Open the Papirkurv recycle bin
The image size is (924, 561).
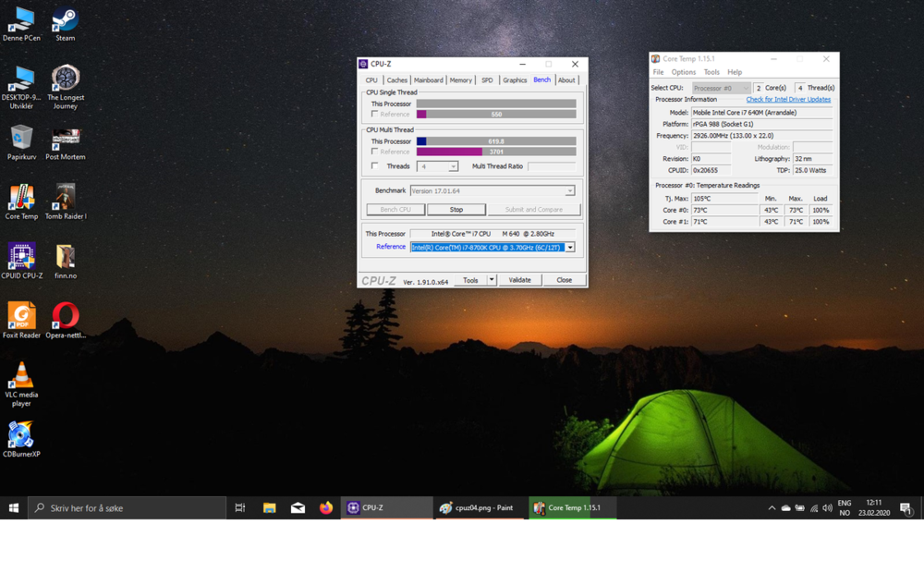click(x=21, y=142)
